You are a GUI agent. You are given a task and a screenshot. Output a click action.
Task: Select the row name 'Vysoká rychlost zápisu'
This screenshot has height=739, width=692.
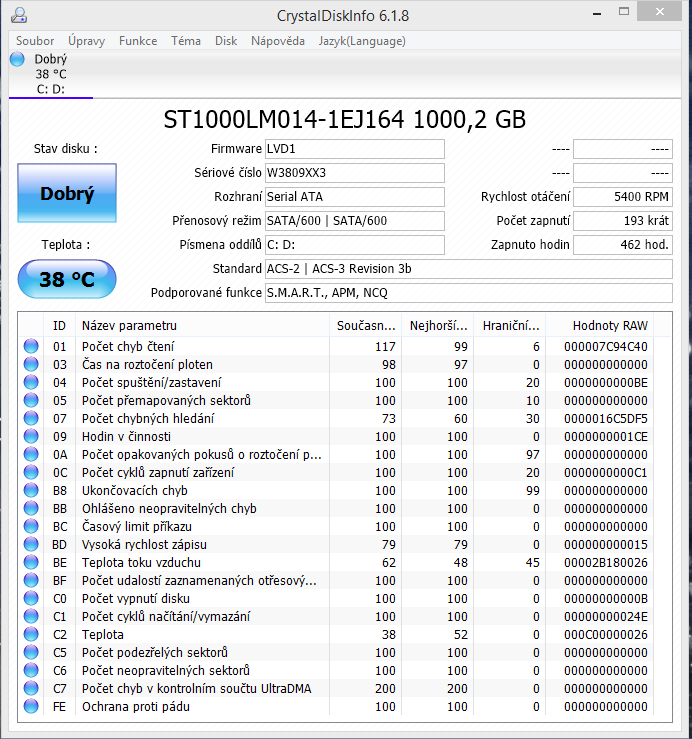coord(144,544)
